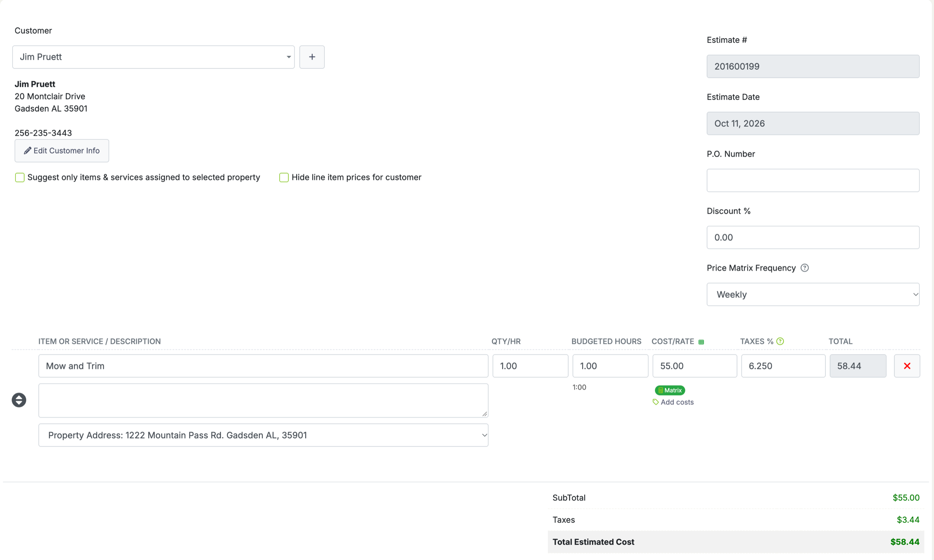Viewport: 934px width, 560px height.
Task: Edit the Mow and Trim item name field
Action: (x=263, y=366)
